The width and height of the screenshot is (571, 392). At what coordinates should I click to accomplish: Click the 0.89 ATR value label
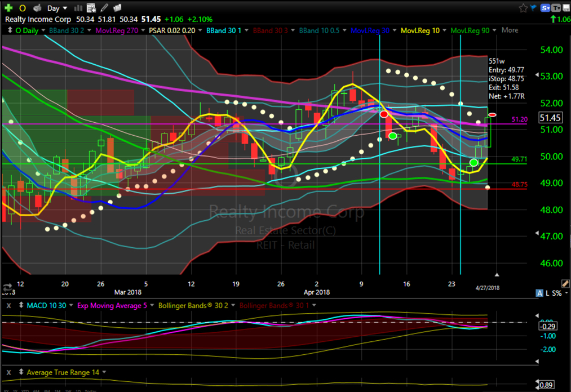click(546, 385)
